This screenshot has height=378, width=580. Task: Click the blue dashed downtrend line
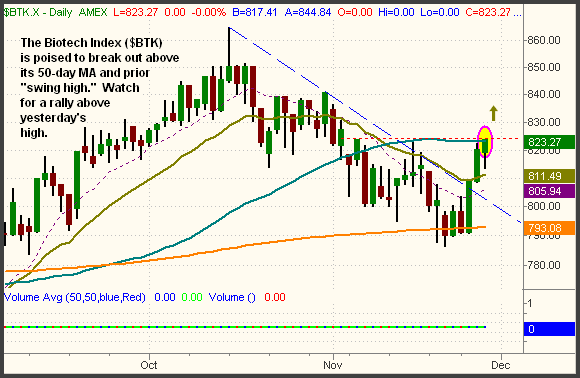click(375, 125)
